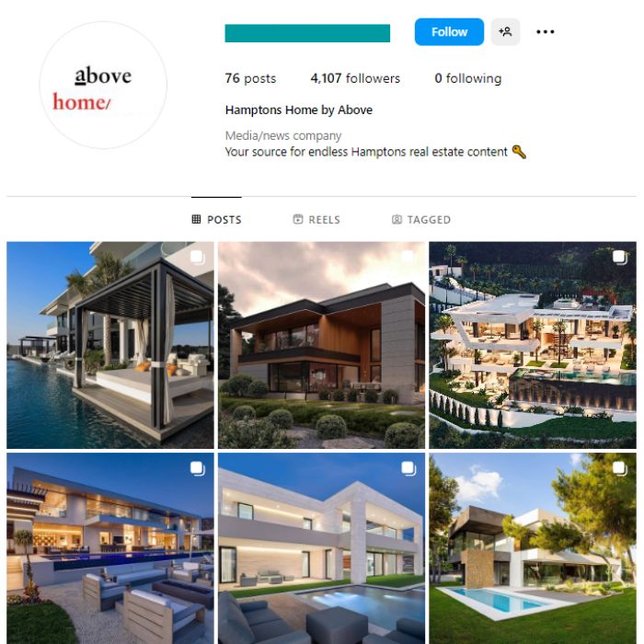
Task: Open the similar accounts suggestions icon
Action: click(x=505, y=31)
